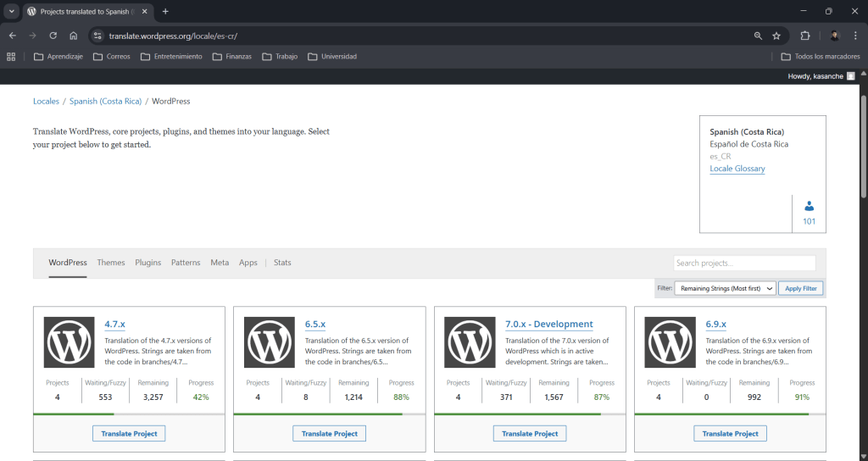Open the tab search dropdown arrow

tap(12, 12)
